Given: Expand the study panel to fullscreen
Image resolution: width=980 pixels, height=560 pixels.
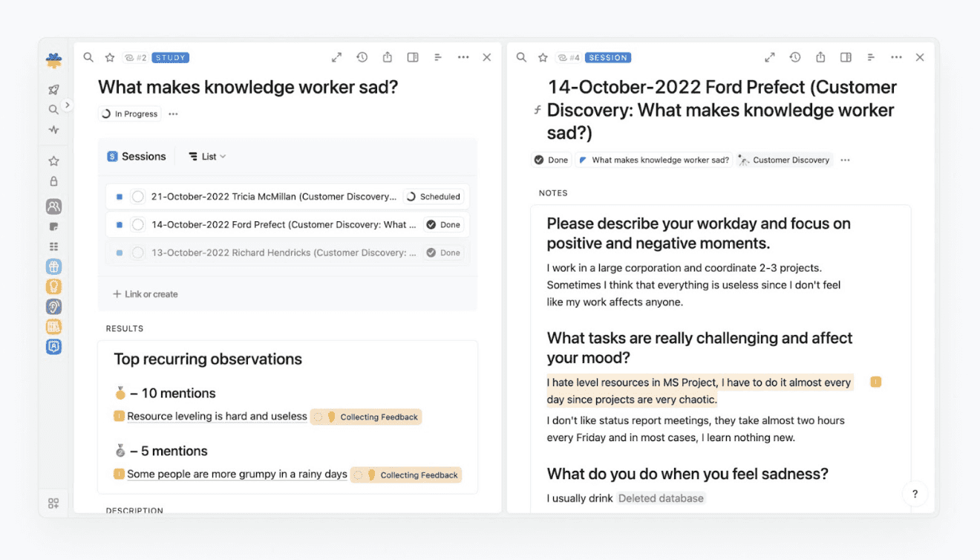Looking at the screenshot, I should click(336, 56).
